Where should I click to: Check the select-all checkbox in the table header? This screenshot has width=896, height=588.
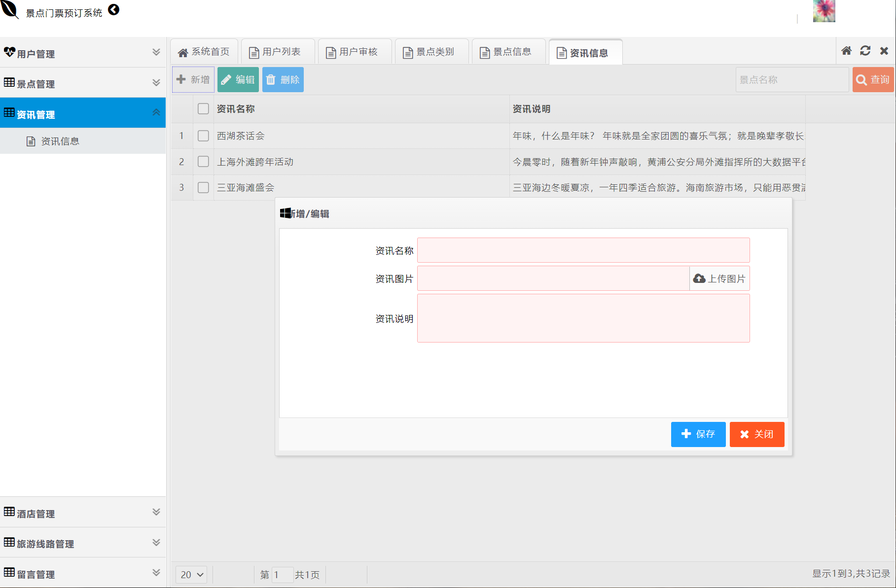[x=203, y=108]
